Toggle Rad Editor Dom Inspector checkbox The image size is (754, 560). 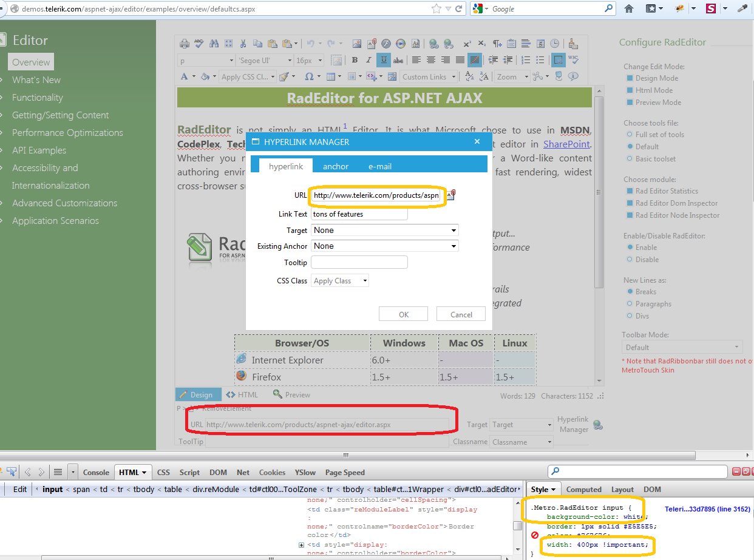tap(630, 203)
